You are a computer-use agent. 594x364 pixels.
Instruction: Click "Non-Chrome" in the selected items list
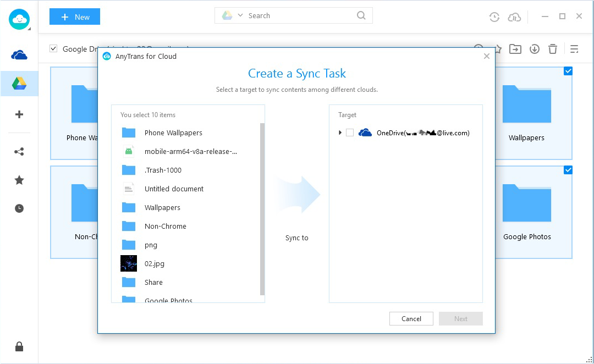coord(166,226)
